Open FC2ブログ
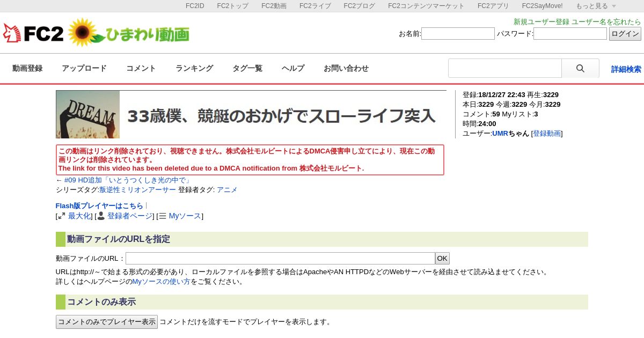Viewport: 644px width, 338px height. [360, 6]
